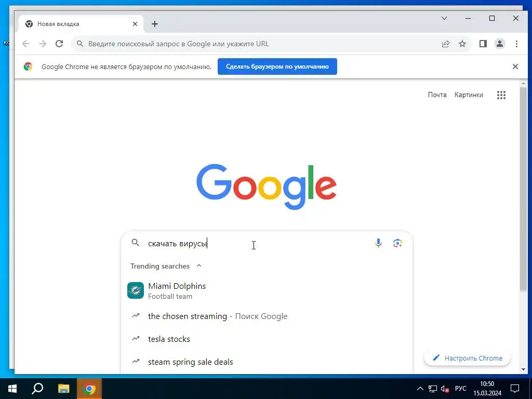
Task: Show hidden system tray icons
Action: (x=420, y=389)
